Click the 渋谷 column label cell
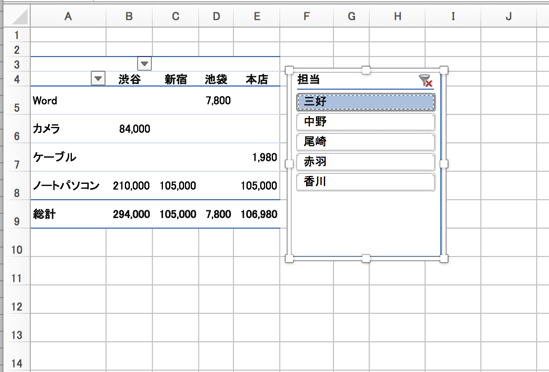Image resolution: width=549 pixels, height=372 pixels. (x=129, y=79)
